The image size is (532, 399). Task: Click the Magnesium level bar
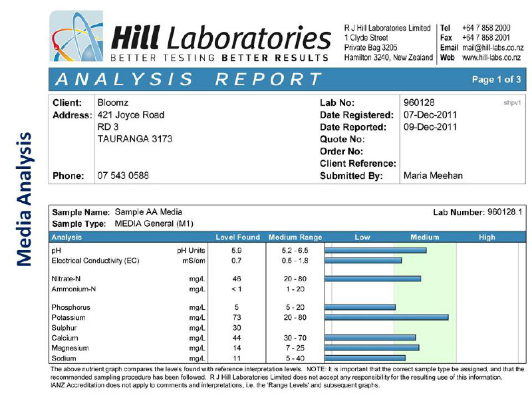click(372, 348)
